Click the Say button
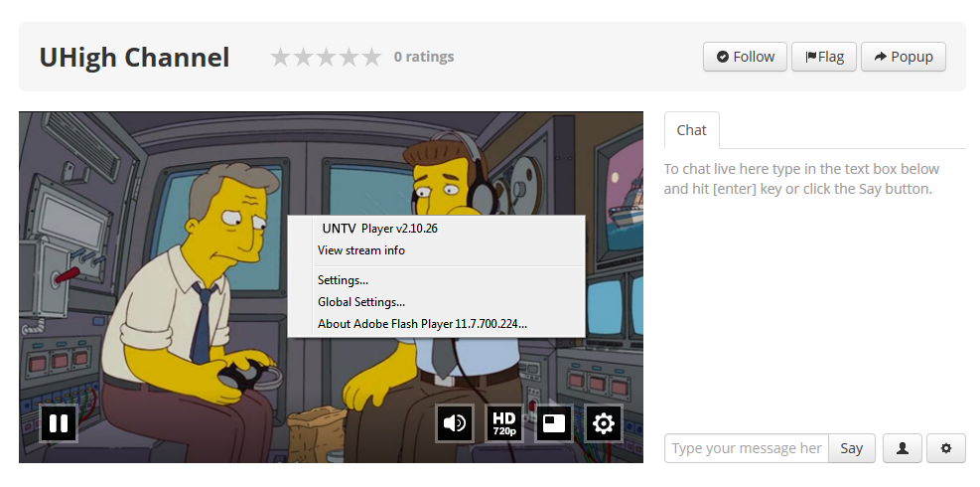This screenshot has height=487, width=980. click(x=851, y=448)
